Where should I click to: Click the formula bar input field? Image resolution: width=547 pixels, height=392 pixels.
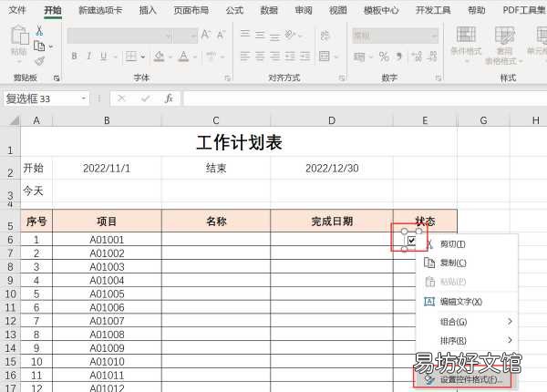pos(365,98)
